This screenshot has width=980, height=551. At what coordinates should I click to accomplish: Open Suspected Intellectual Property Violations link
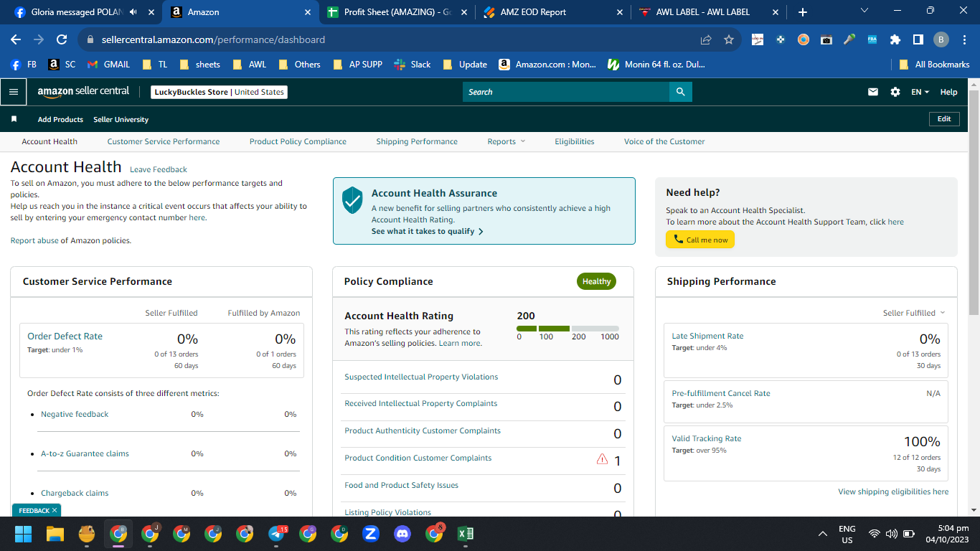tap(421, 377)
